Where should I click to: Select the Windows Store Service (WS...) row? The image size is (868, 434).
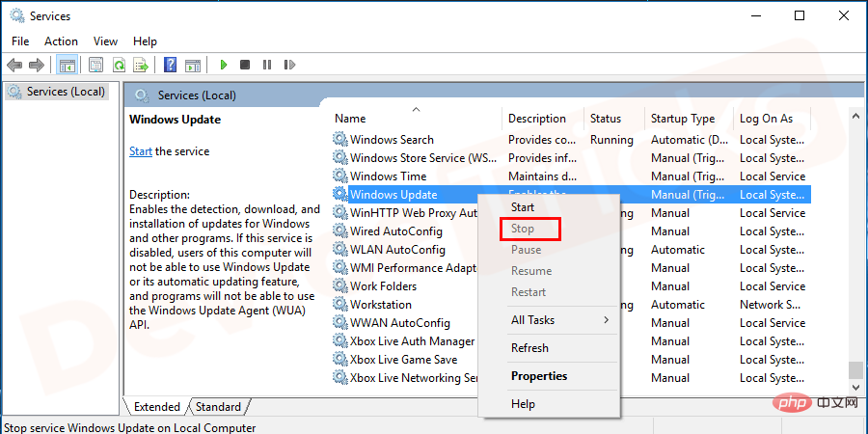click(572, 158)
